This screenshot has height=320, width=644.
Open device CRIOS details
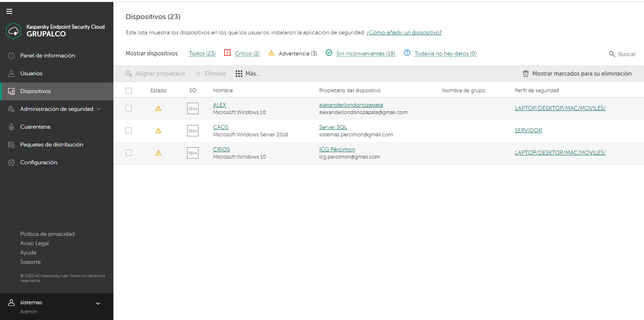(222, 149)
